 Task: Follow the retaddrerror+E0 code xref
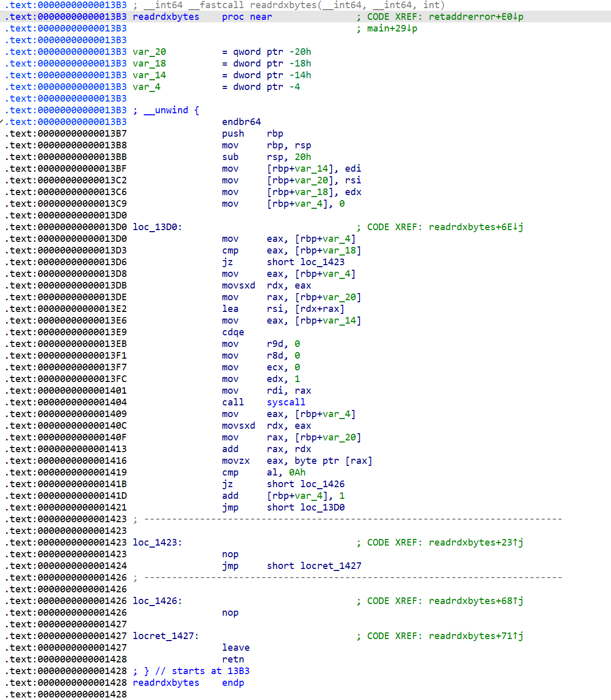point(475,17)
